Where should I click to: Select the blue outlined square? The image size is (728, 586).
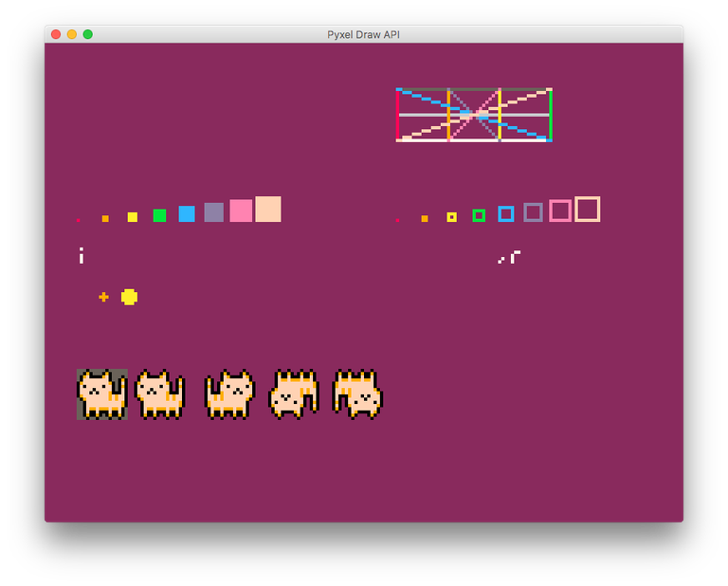[506, 213]
